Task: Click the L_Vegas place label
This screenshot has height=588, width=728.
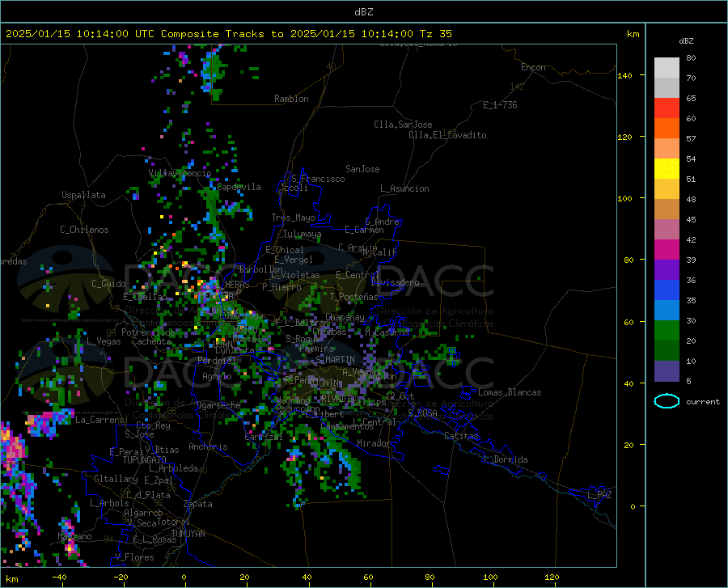Action: [104, 341]
